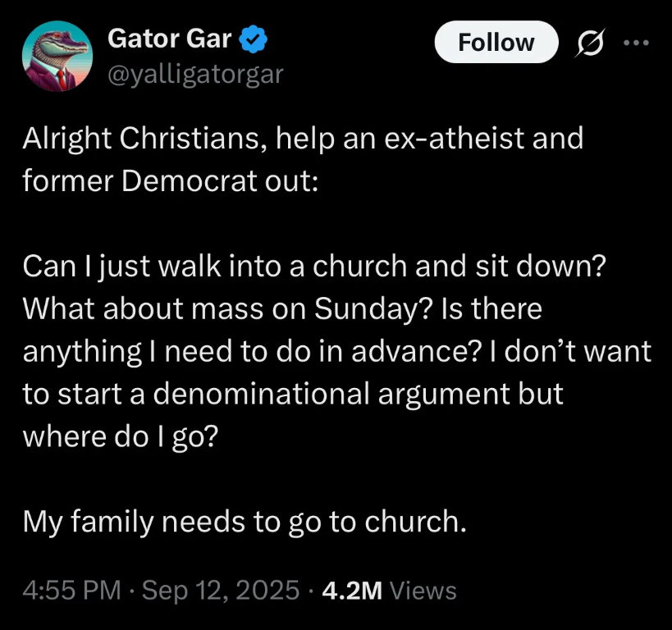Click the Sep 12, 2025 date
This screenshot has height=630, width=672.
point(221,590)
